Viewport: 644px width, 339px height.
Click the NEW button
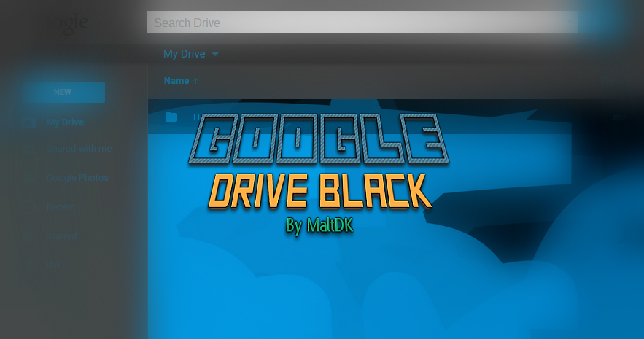pyautogui.click(x=63, y=92)
